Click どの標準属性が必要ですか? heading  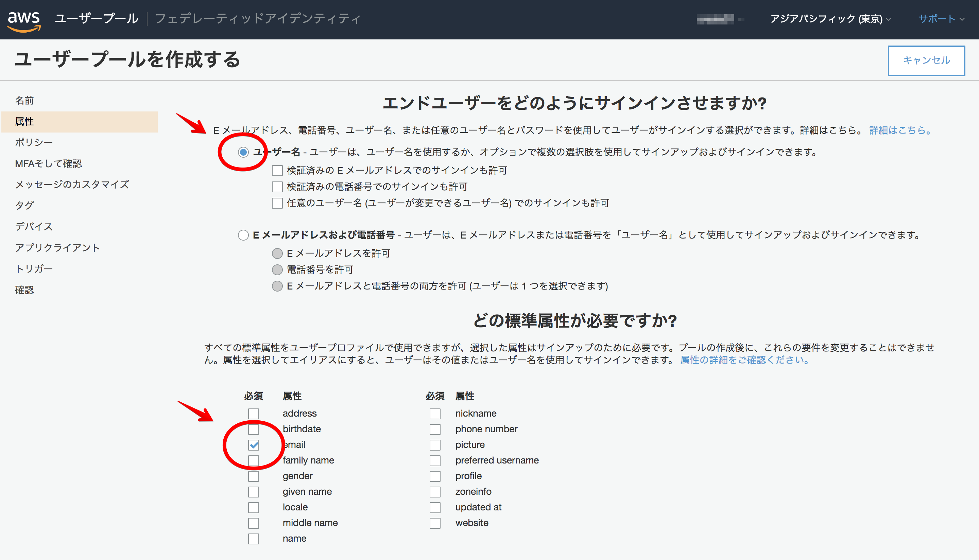(x=575, y=320)
